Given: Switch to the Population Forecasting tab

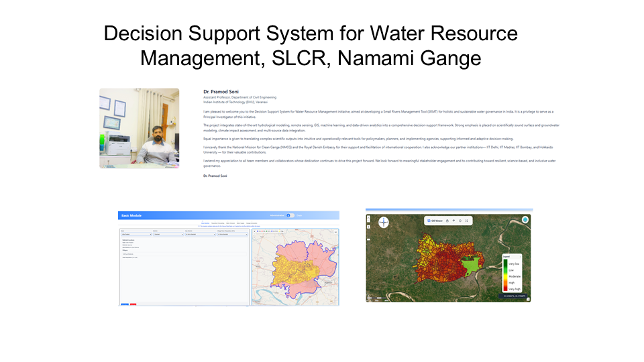Looking at the screenshot, I should [217, 223].
